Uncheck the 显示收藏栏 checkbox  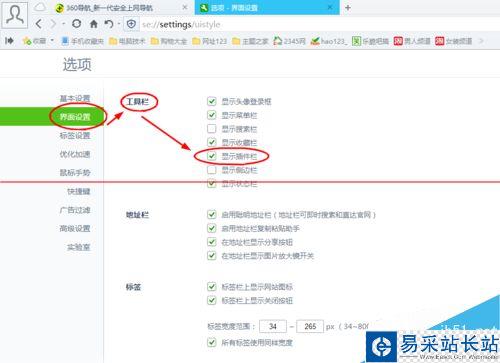point(212,142)
